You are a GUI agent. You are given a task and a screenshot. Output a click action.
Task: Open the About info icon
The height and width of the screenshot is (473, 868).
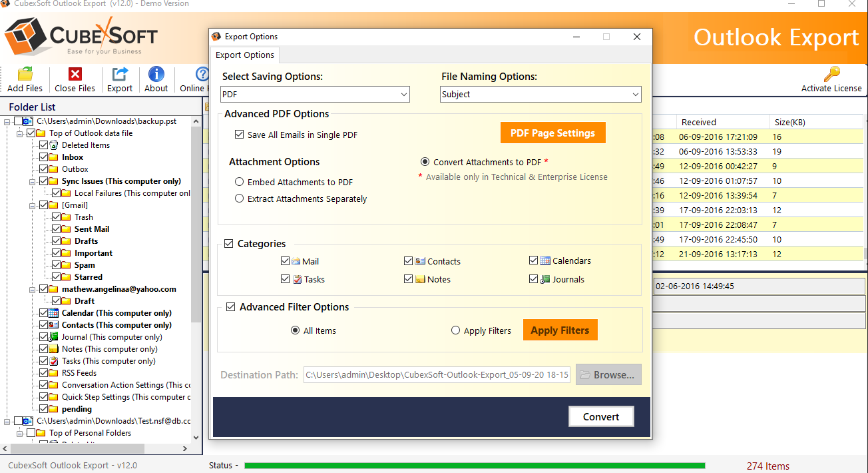[156, 75]
